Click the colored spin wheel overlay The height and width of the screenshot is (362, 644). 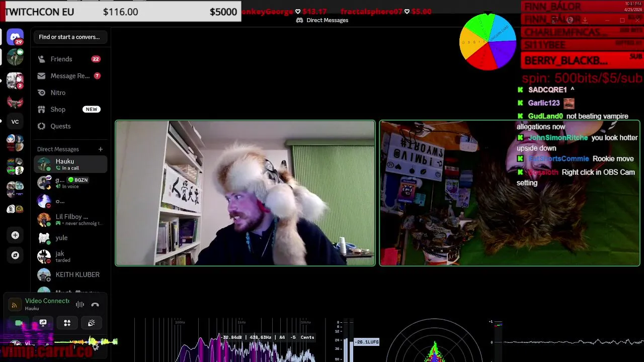tap(488, 42)
